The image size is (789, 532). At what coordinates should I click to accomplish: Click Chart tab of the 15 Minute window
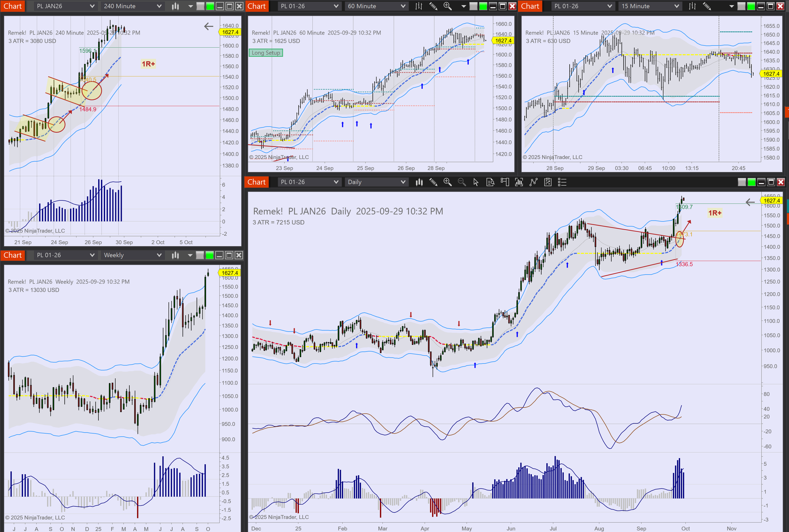[530, 6]
